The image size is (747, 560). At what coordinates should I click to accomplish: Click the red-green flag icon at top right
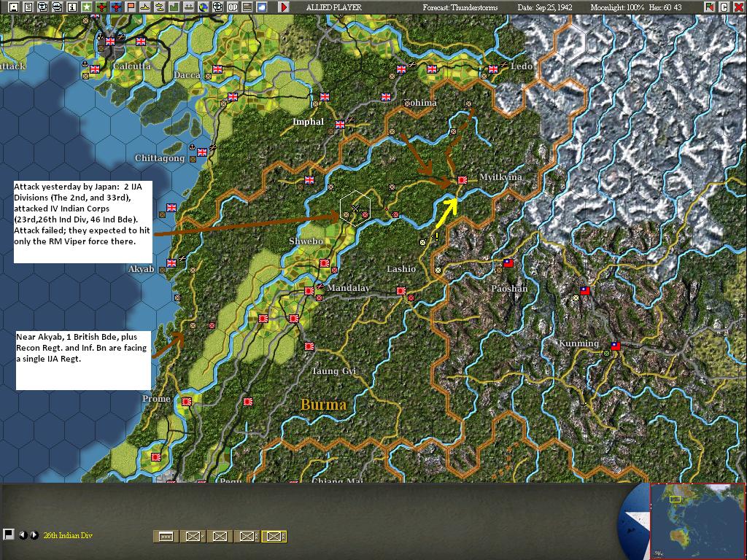tap(710, 7)
